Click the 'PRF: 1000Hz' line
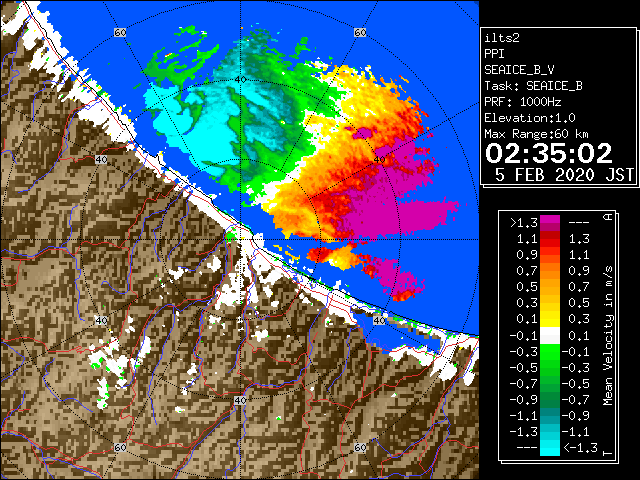The width and height of the screenshot is (640, 480). [523, 102]
